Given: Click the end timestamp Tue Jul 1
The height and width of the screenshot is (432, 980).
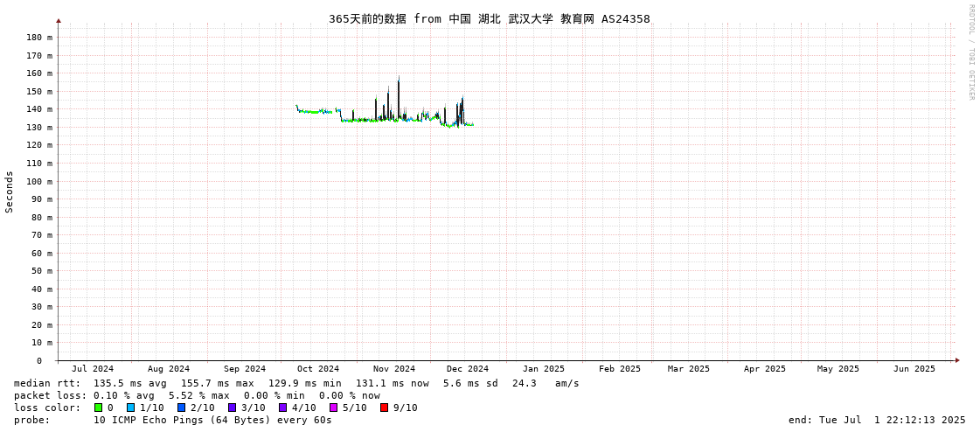Looking at the screenshot, I should click(x=877, y=420).
